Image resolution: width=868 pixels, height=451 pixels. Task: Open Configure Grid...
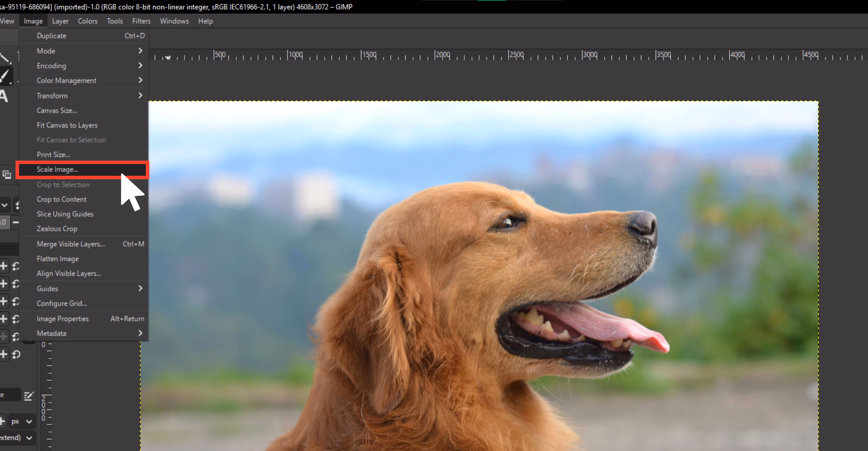click(x=84, y=303)
